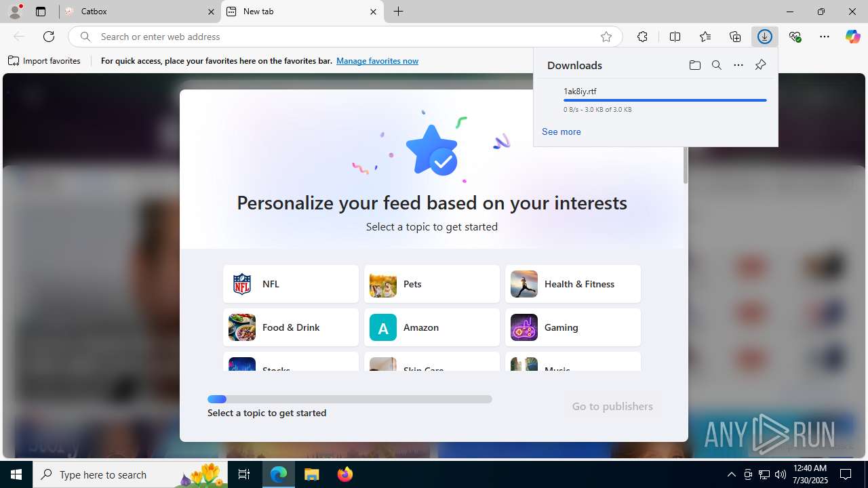Open the network icon in tray
Screen dimensions: 868x488
[x=764, y=474]
